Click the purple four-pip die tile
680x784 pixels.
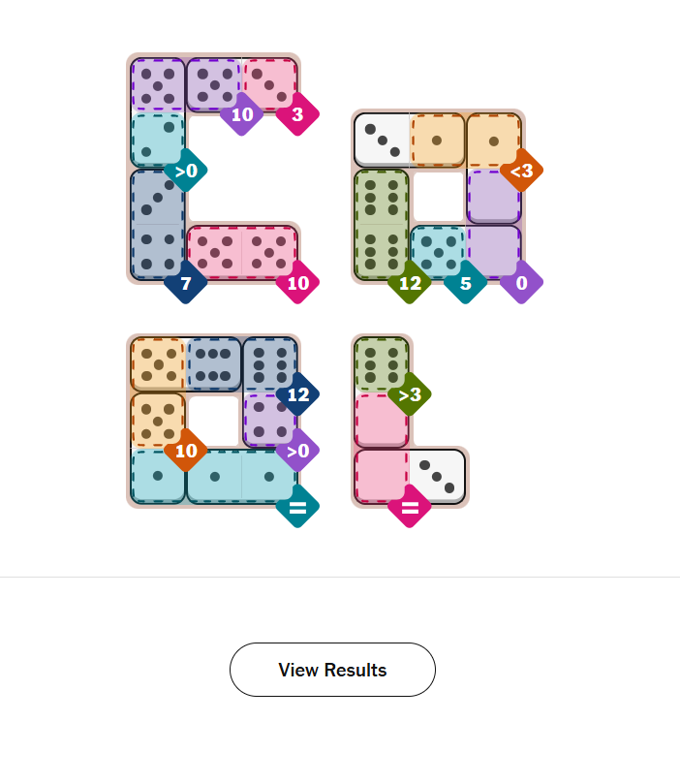click(x=269, y=420)
